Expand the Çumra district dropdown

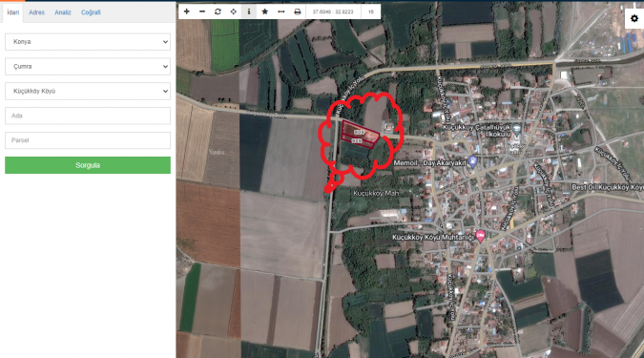[88, 67]
